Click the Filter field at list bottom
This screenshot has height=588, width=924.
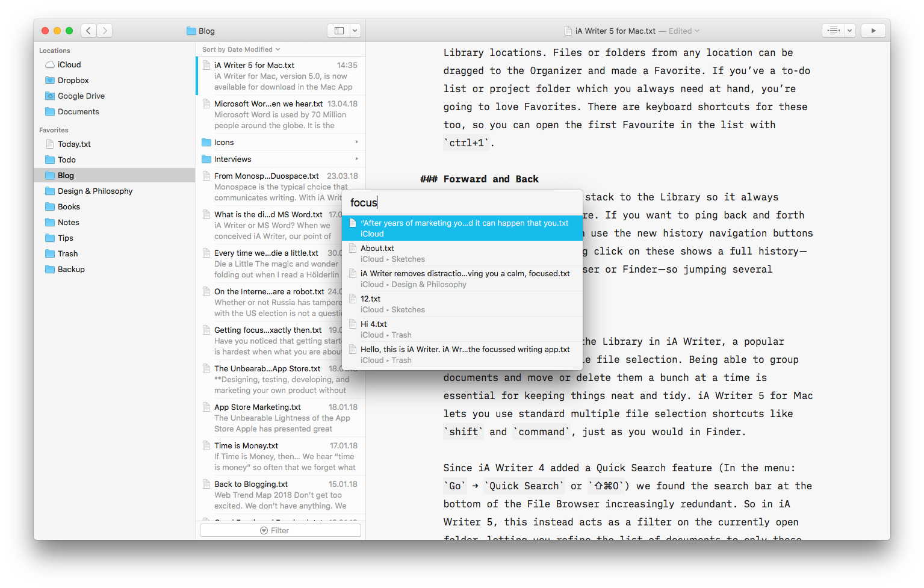pos(281,530)
